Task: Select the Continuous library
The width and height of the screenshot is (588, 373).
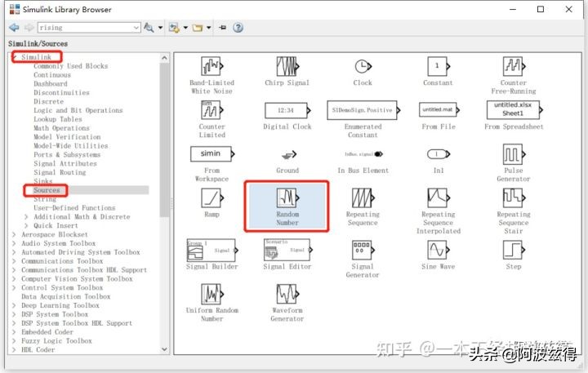Action: (x=52, y=75)
